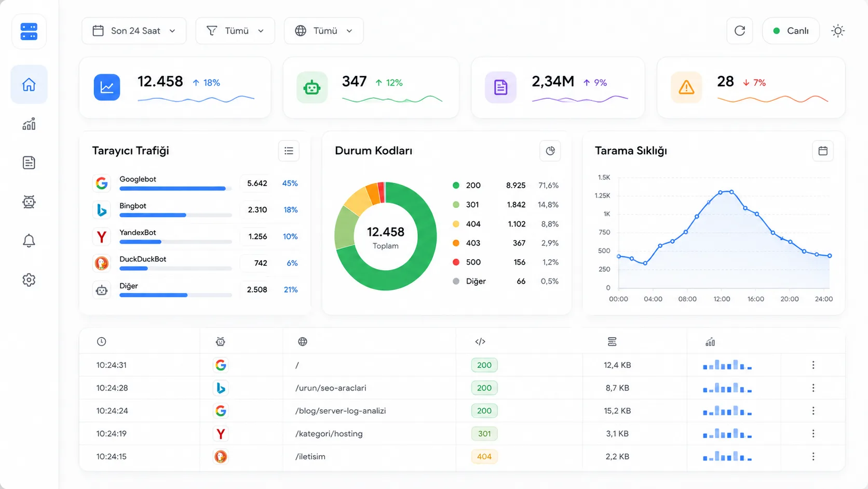Switch to list view in Tarayıcı Trafiği
The width and height of the screenshot is (868, 489).
(289, 151)
